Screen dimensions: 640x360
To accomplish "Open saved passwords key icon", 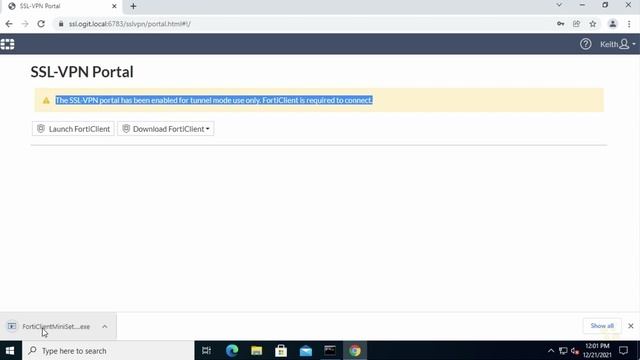I will pos(560,24).
